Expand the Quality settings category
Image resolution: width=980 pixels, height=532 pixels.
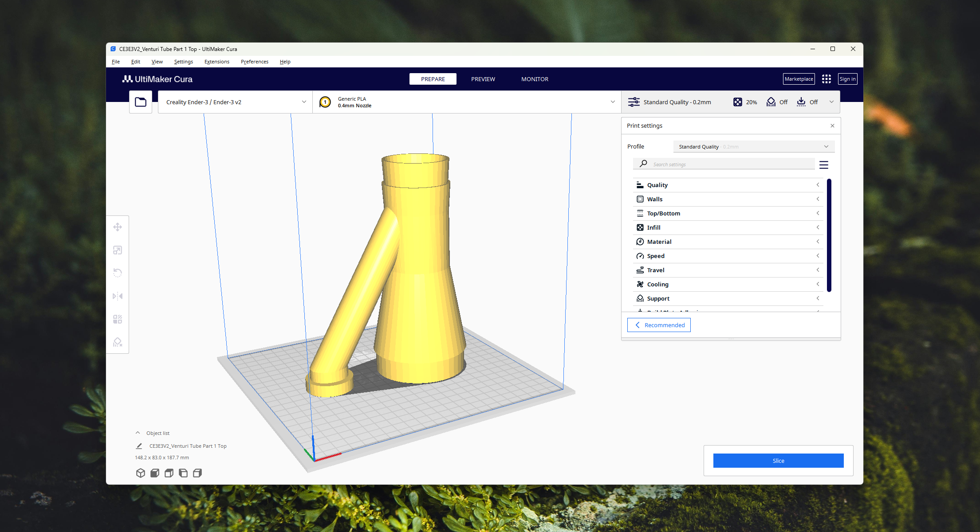pyautogui.click(x=728, y=185)
